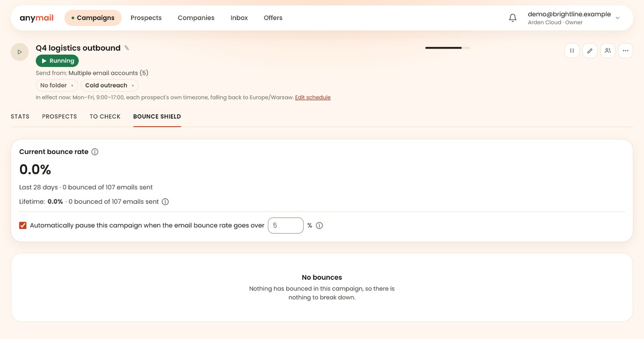The width and height of the screenshot is (644, 339).
Task: Show info icon next to Lifetime stats
Action: [x=165, y=202]
